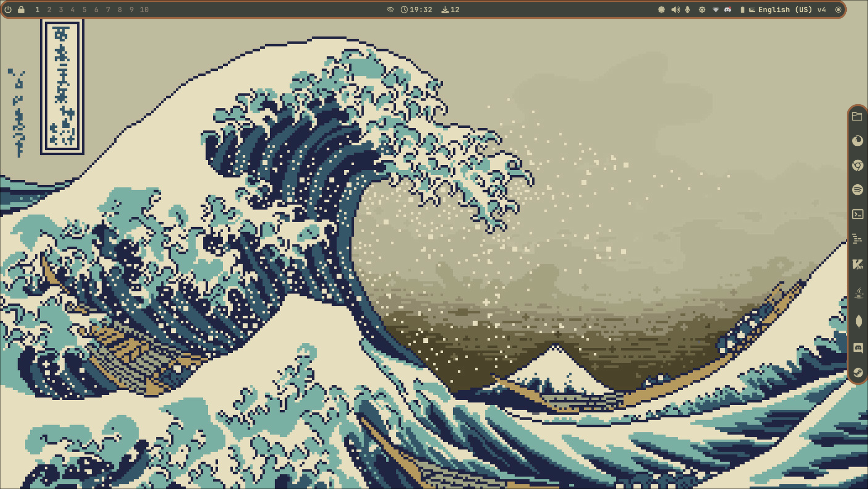Image resolution: width=868 pixels, height=489 pixels.
Task: Launch the aligned-bars editor dock icon
Action: 857,239
